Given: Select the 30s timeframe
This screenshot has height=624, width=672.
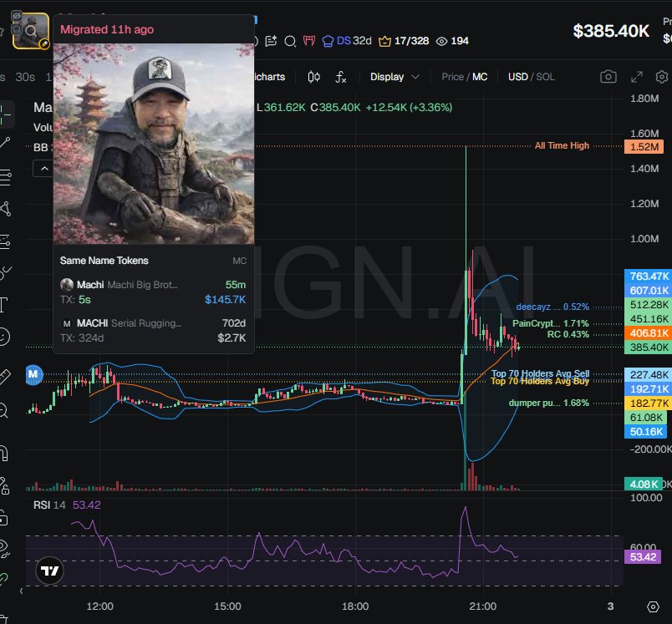Looking at the screenshot, I should click(x=25, y=77).
